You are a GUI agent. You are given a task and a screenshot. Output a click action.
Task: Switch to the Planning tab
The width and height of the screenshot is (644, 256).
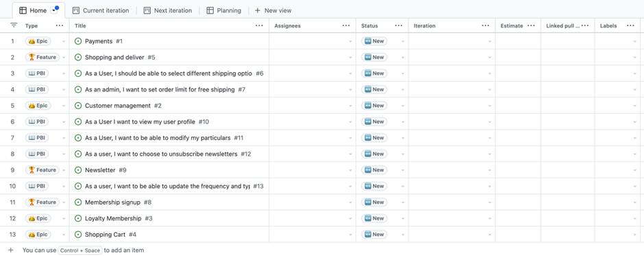tap(224, 11)
